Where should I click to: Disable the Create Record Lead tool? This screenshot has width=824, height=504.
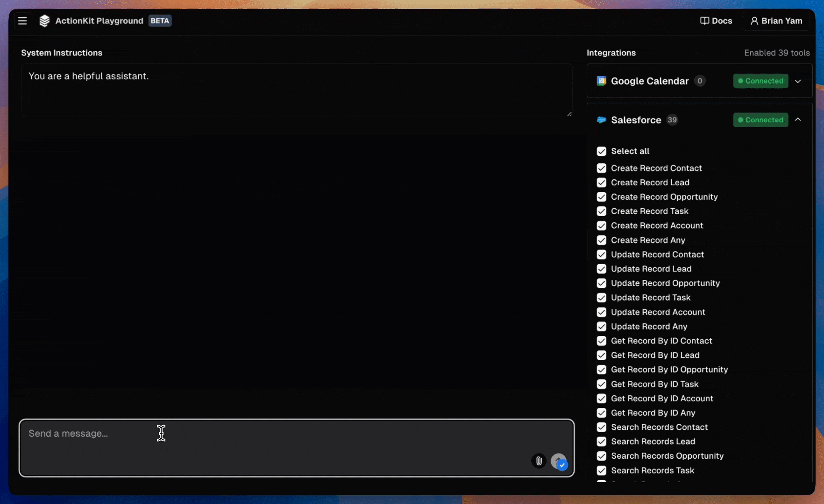coord(601,182)
